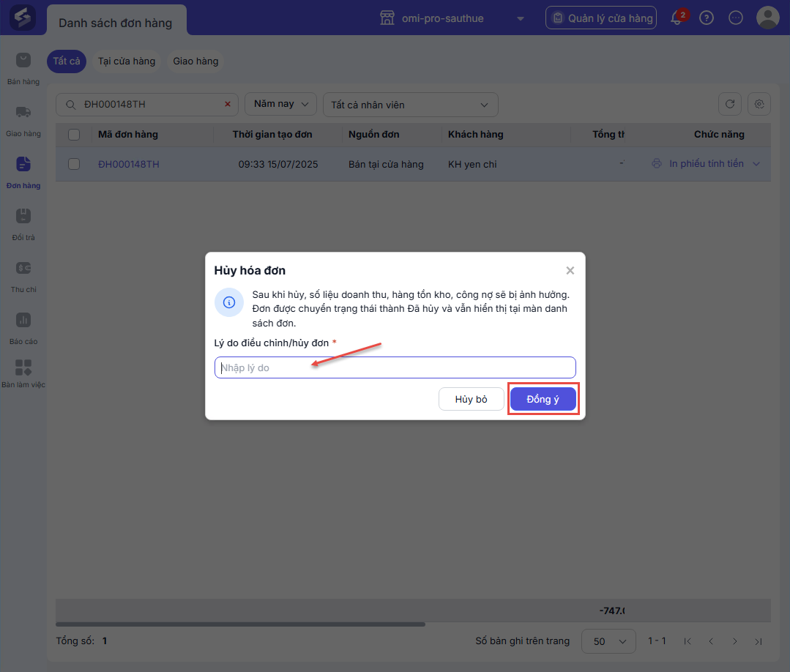Toggle the select-all header checkbox
The width and height of the screenshot is (790, 672).
[74, 135]
